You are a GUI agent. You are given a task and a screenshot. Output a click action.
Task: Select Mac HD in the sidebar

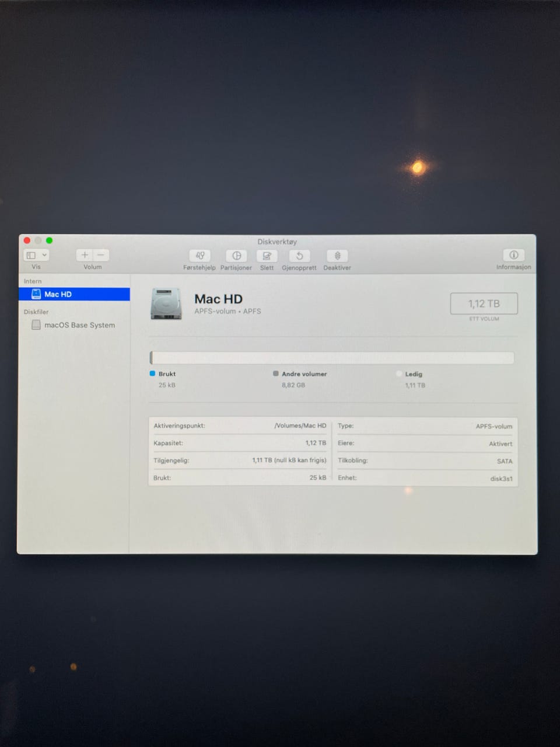tap(74, 294)
